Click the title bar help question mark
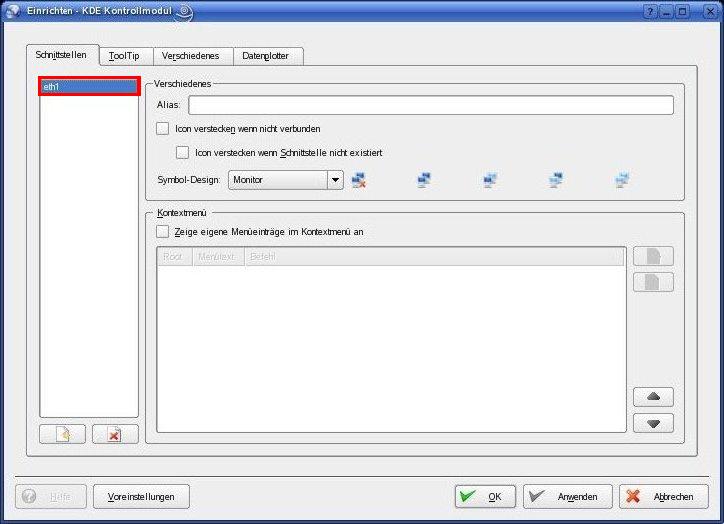The width and height of the screenshot is (724, 524). pyautogui.click(x=650, y=11)
